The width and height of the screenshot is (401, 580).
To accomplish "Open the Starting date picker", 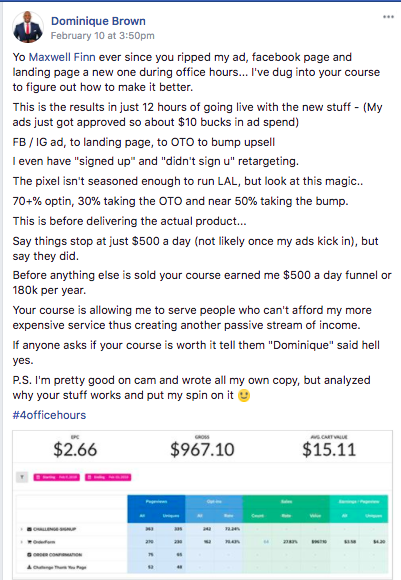I will [x=57, y=477].
